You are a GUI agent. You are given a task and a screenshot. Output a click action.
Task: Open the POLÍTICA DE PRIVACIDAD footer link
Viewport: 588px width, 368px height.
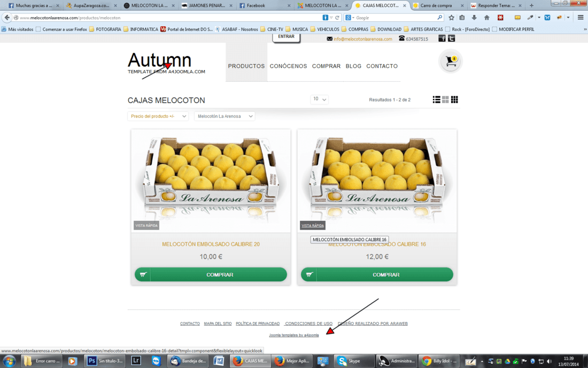point(258,324)
